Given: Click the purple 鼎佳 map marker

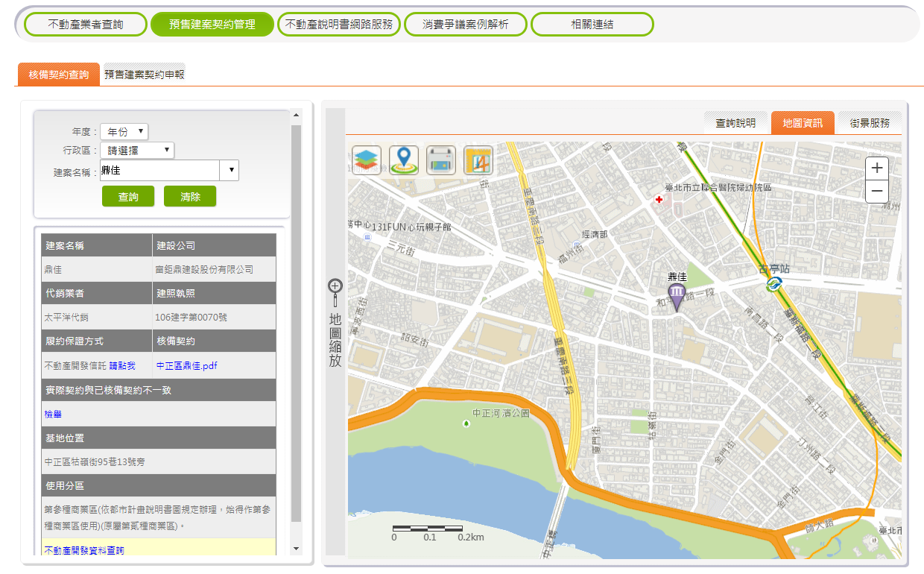Looking at the screenshot, I should 677,296.
